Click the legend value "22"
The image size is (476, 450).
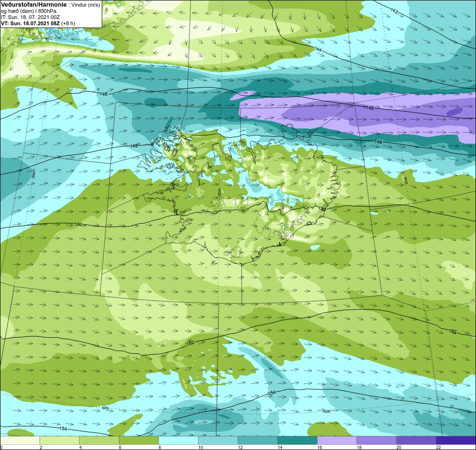click(438, 447)
